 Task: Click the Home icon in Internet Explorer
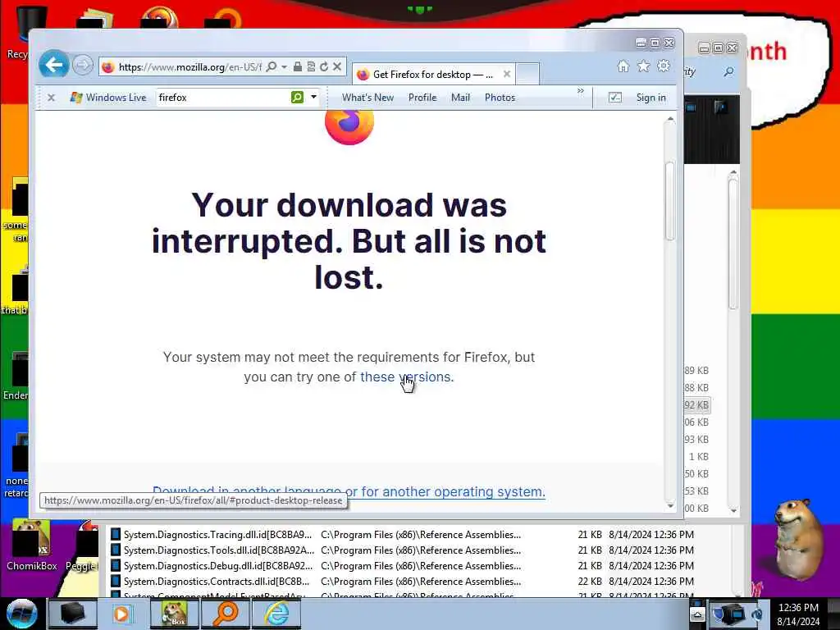(623, 66)
